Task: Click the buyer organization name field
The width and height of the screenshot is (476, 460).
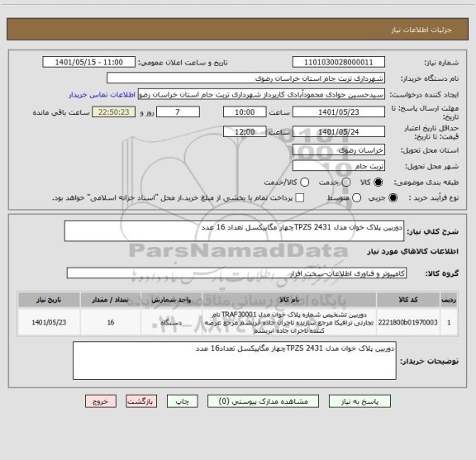Action: click(246, 78)
